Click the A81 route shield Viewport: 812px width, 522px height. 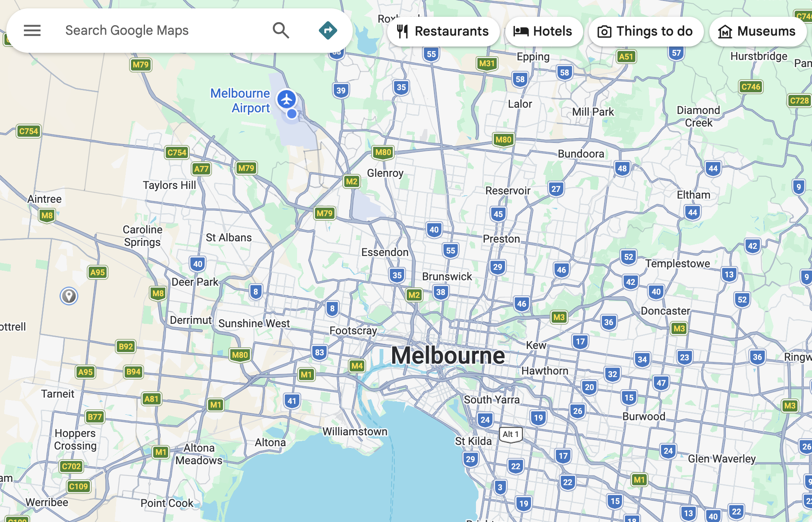point(151,399)
